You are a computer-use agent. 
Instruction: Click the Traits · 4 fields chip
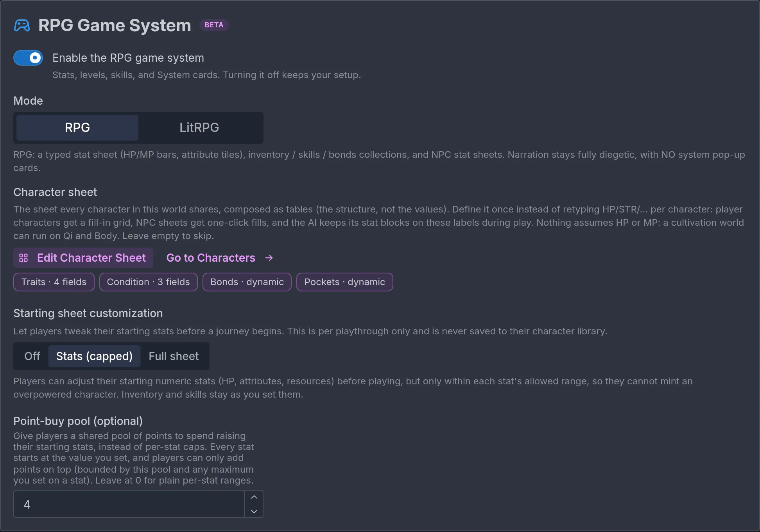pyautogui.click(x=54, y=282)
